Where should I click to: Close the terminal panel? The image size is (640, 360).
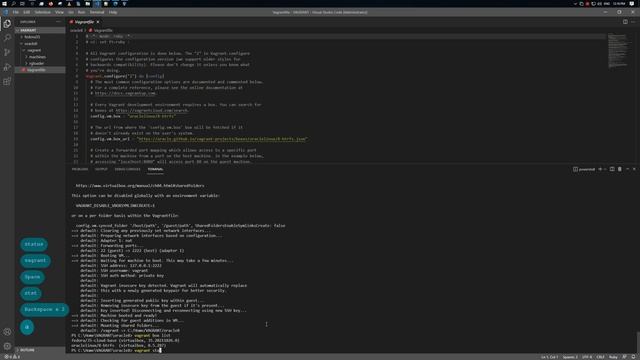[x=634, y=169]
